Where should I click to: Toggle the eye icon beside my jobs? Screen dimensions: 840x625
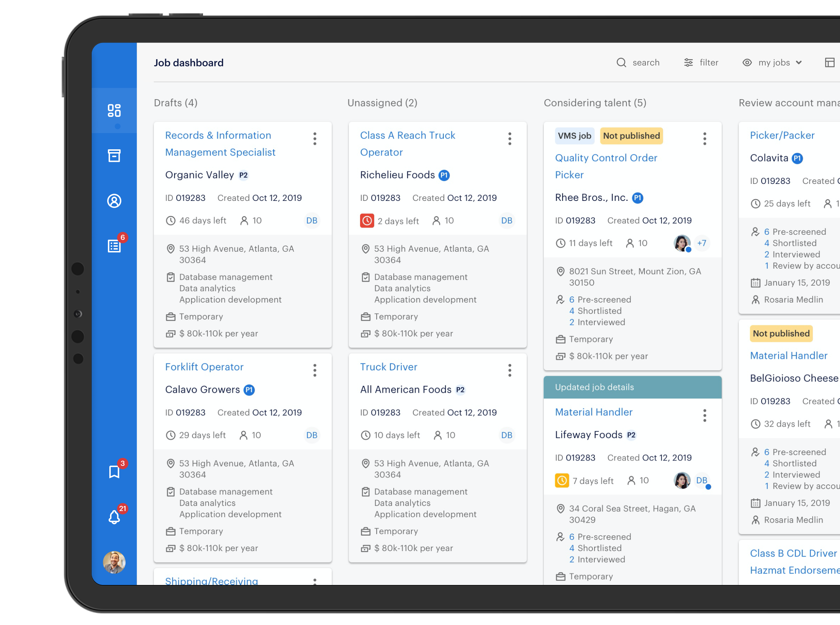[747, 62]
